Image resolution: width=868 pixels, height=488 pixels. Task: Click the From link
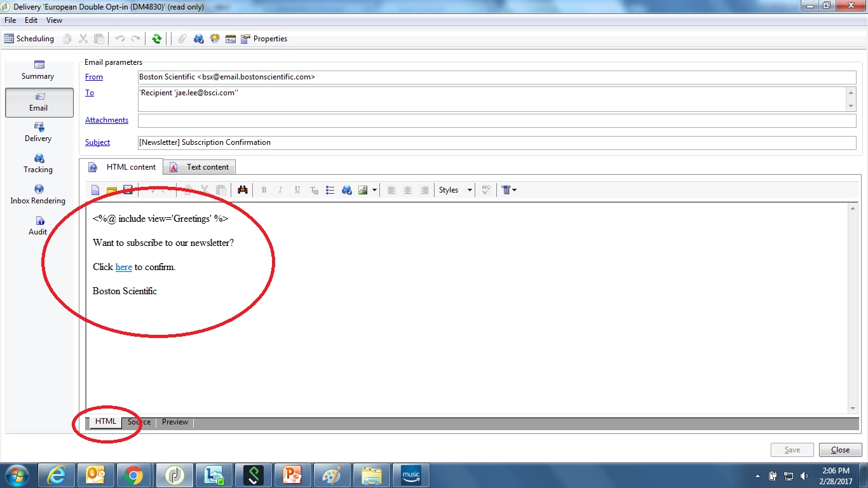coord(94,77)
